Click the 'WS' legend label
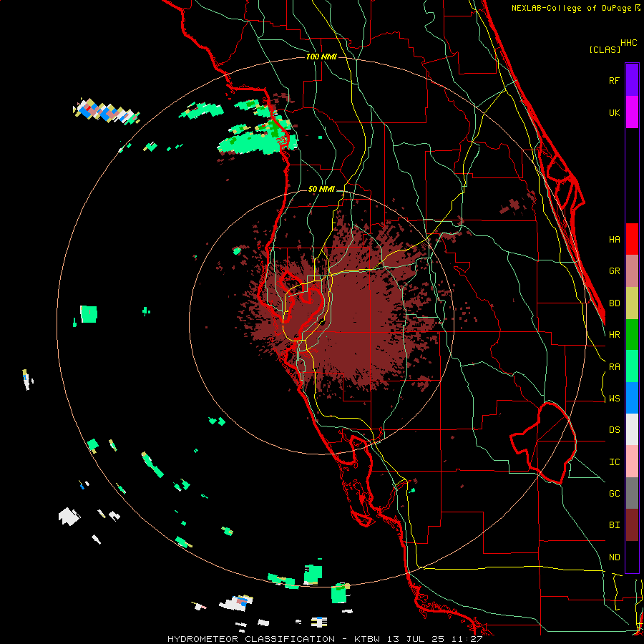Viewport: 644px width, 644px height. point(615,399)
